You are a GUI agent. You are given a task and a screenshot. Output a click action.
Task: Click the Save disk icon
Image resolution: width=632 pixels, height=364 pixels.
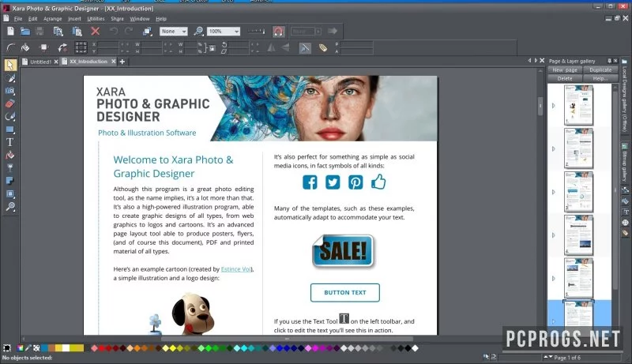(39, 31)
